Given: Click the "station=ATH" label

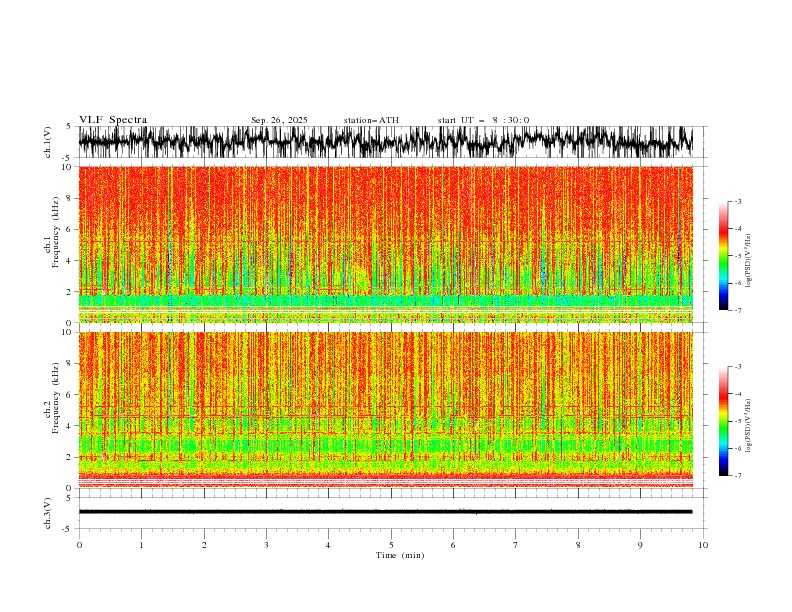Looking at the screenshot, I should tap(371, 120).
